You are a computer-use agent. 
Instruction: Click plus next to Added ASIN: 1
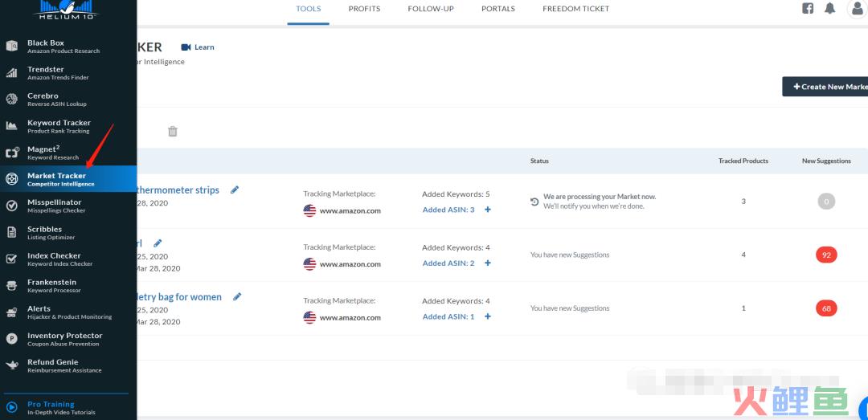pos(488,316)
